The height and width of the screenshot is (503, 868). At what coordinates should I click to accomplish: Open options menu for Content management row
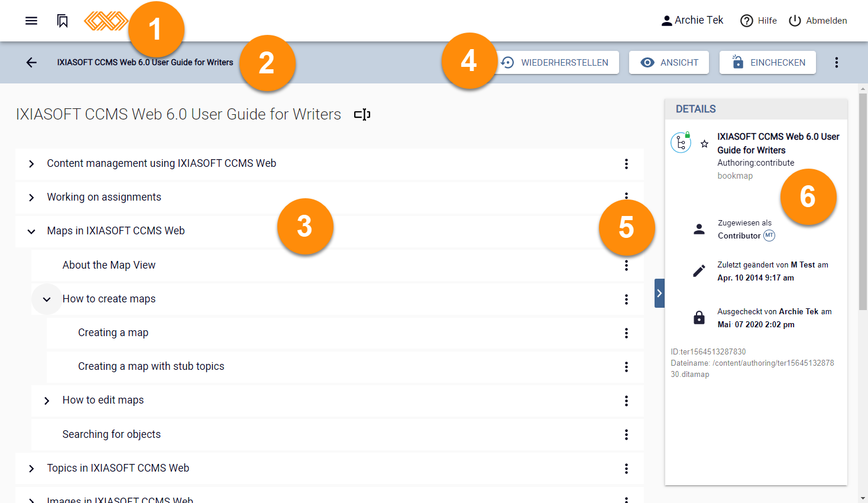pos(626,164)
